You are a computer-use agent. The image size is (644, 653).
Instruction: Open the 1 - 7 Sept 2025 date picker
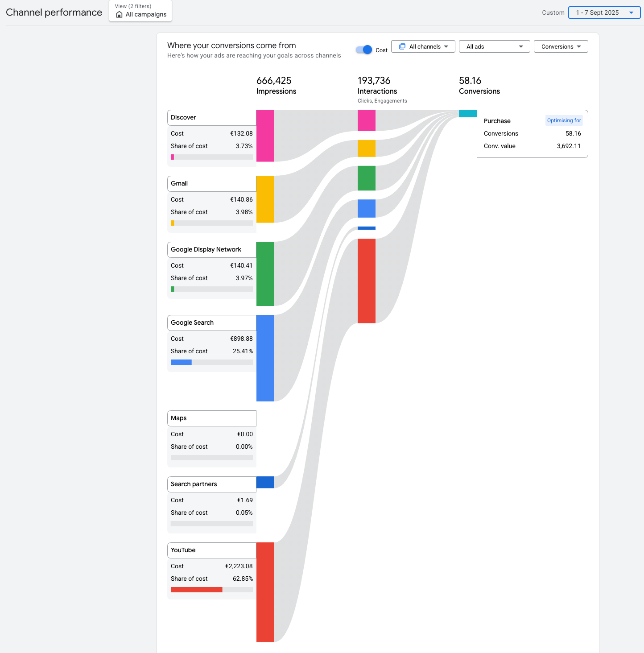(604, 12)
